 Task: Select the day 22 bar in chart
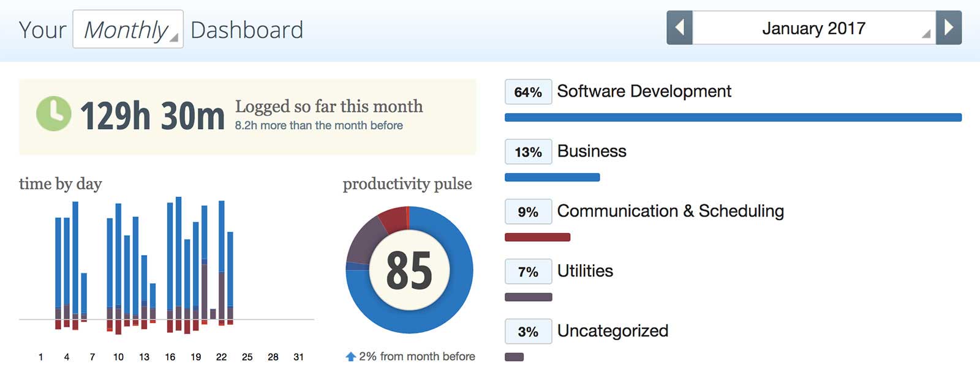click(222, 263)
